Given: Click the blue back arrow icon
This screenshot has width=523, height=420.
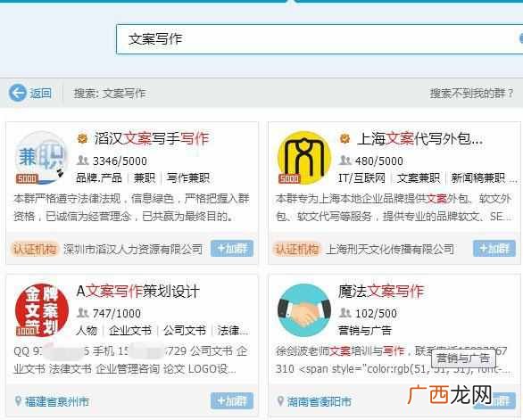Looking at the screenshot, I should pos(17,93).
